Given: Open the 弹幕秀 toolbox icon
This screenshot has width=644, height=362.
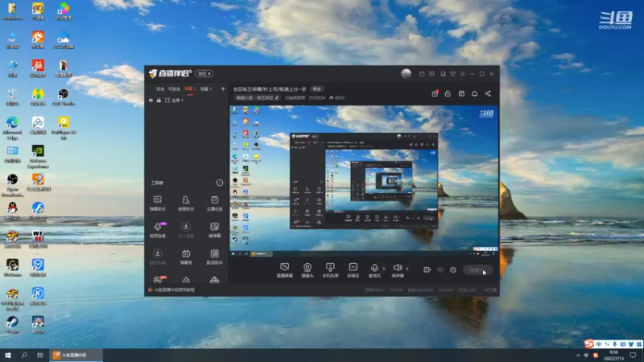Looking at the screenshot, I should [x=186, y=257].
